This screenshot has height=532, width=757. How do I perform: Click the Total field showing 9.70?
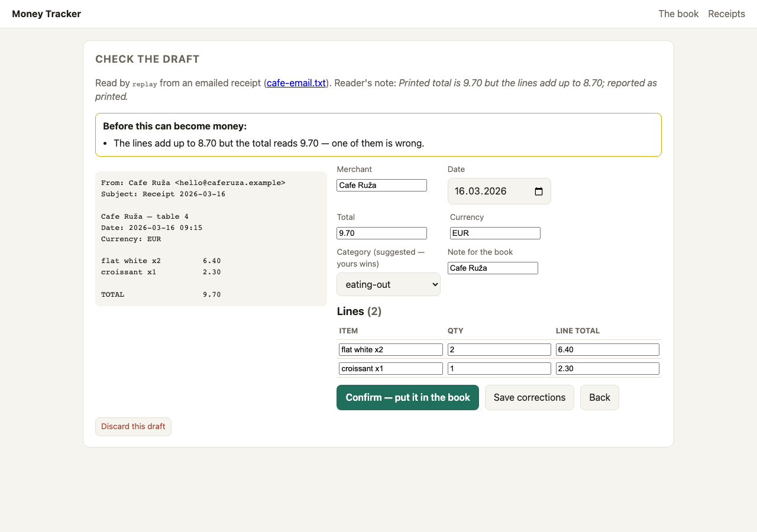point(381,233)
